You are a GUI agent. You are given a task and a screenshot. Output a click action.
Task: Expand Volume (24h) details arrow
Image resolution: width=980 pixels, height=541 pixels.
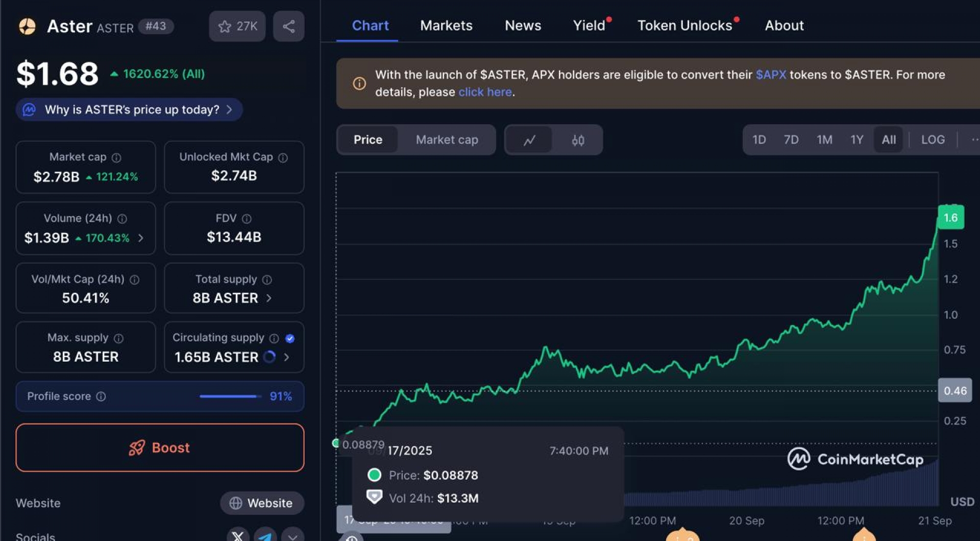141,238
